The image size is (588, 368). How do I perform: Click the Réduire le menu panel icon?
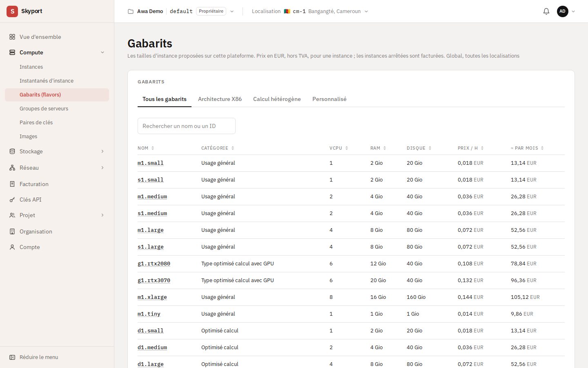tap(12, 357)
